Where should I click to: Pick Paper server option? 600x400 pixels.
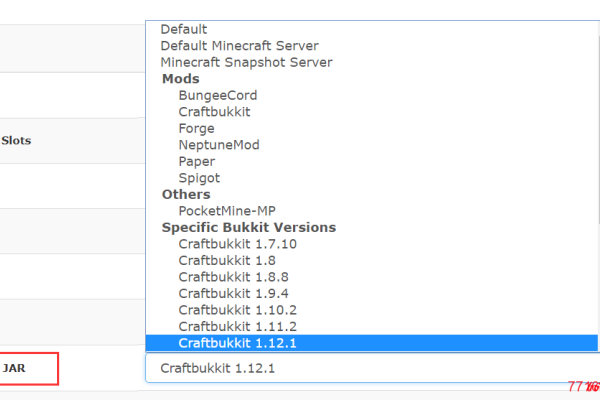click(196, 161)
